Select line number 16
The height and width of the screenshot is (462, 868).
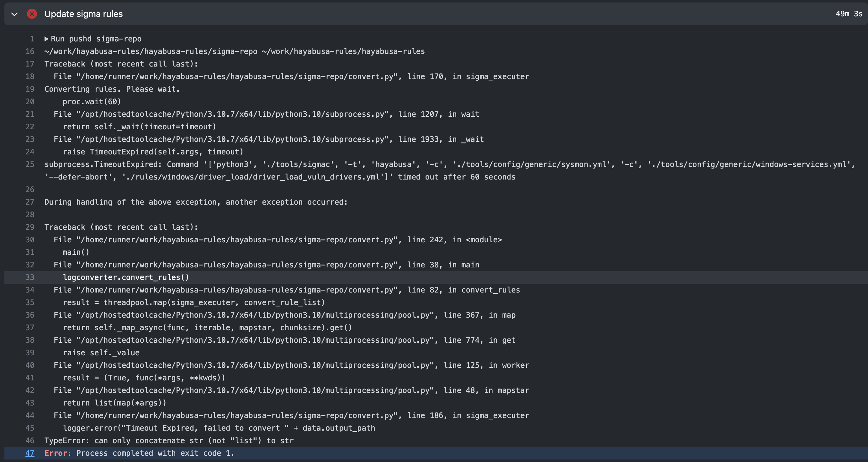(30, 51)
